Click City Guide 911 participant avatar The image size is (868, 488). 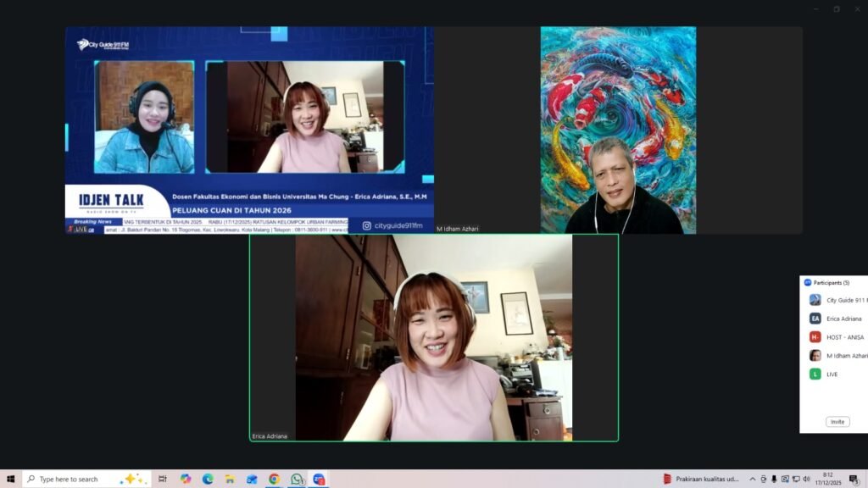tap(815, 300)
